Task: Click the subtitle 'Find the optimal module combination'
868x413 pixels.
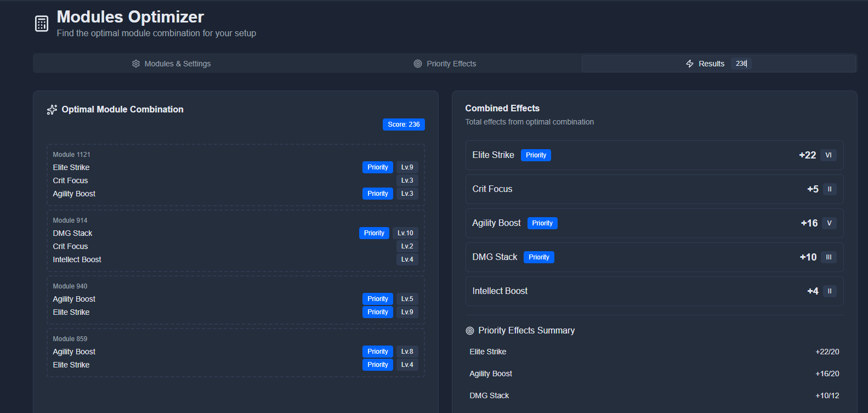Action: point(156,33)
